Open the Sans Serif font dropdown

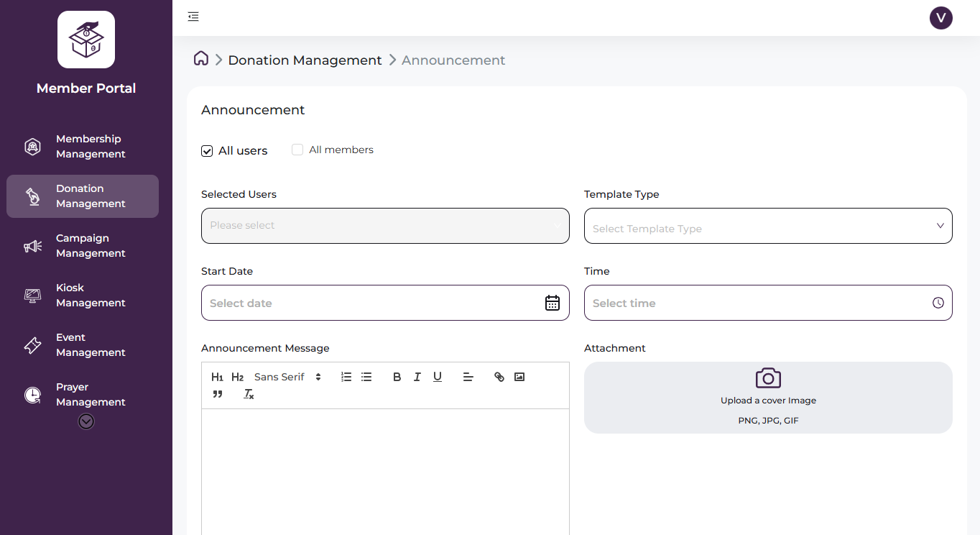[x=285, y=376]
